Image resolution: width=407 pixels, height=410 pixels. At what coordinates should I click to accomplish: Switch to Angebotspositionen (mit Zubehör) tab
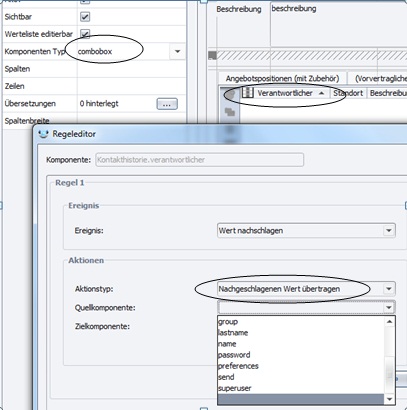tap(282, 79)
